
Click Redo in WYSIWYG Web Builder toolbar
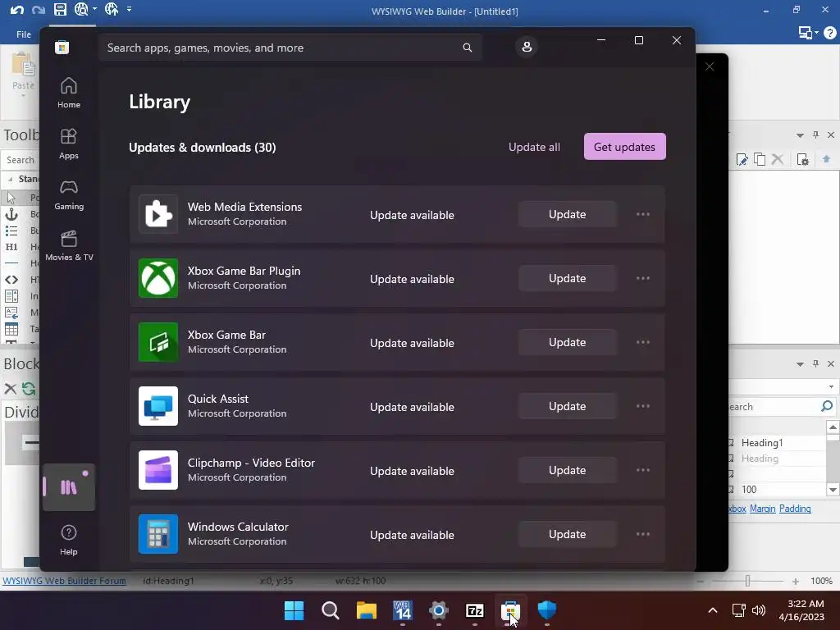click(x=38, y=10)
